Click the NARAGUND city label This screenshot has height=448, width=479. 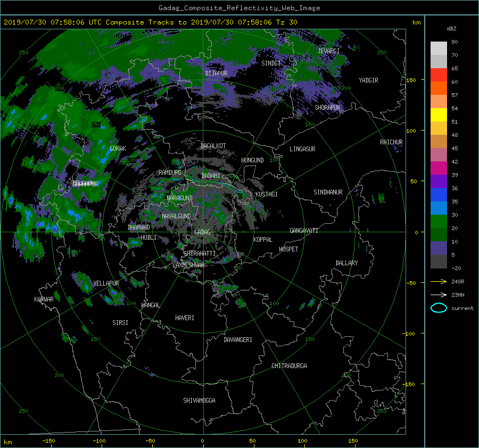pyautogui.click(x=180, y=198)
